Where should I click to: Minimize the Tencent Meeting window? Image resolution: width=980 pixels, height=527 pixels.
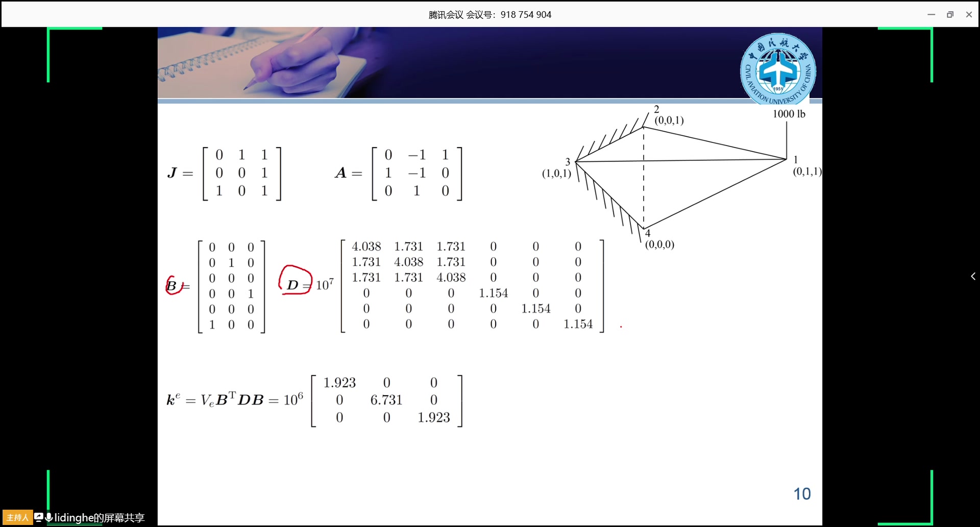click(x=931, y=14)
